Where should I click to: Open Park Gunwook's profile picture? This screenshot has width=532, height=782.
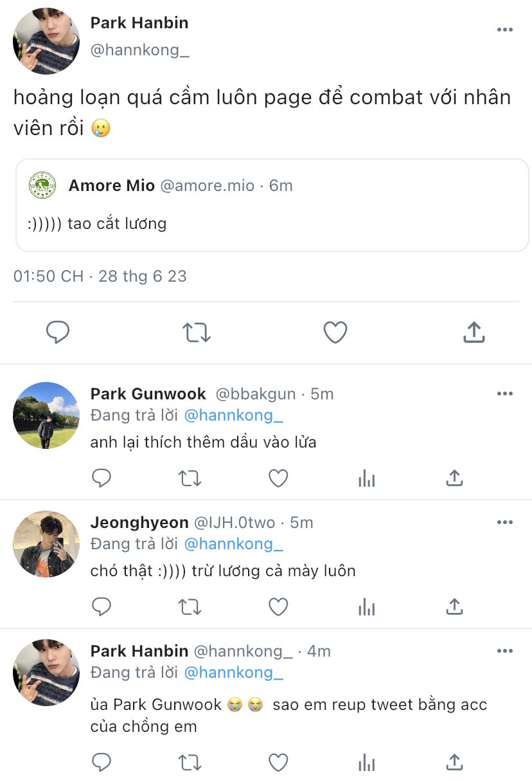(x=46, y=415)
